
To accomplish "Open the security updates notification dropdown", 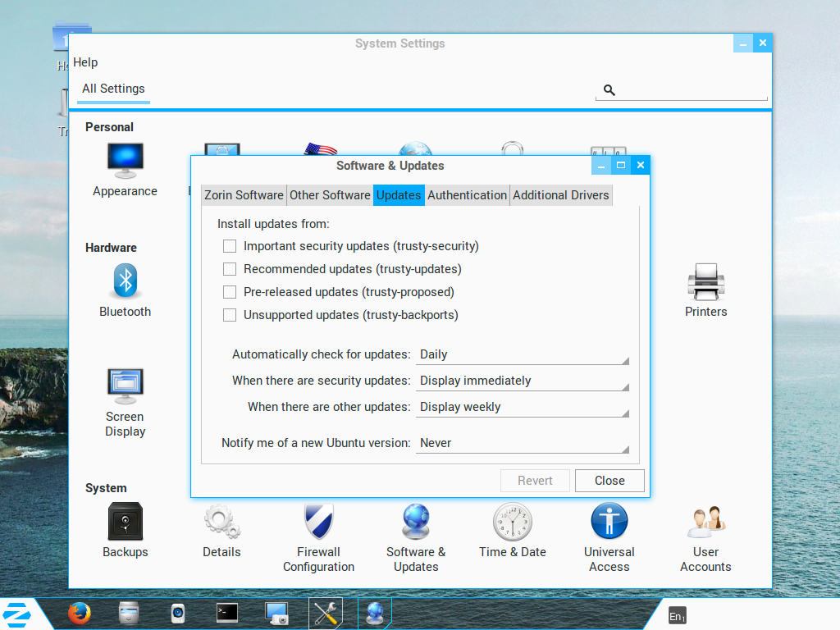I will click(x=523, y=381).
